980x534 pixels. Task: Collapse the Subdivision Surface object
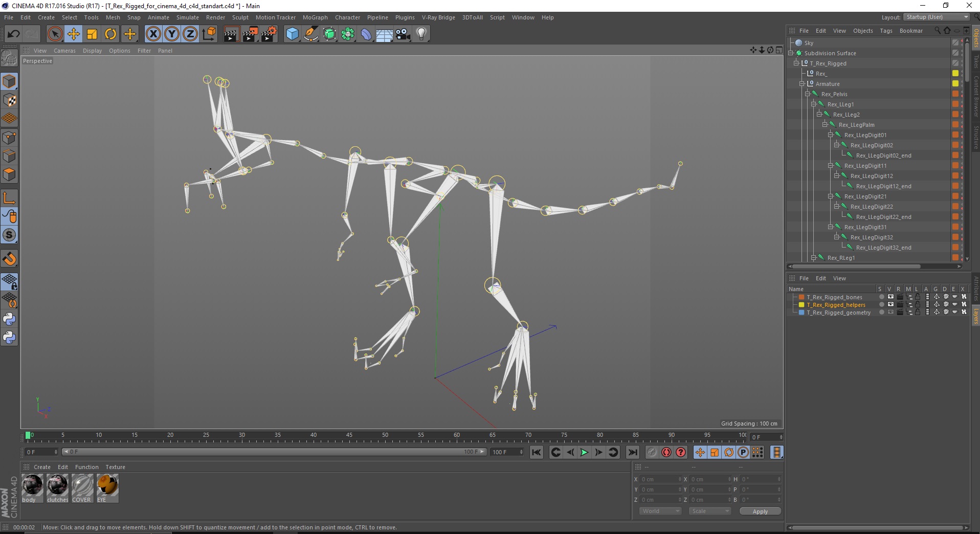791,53
